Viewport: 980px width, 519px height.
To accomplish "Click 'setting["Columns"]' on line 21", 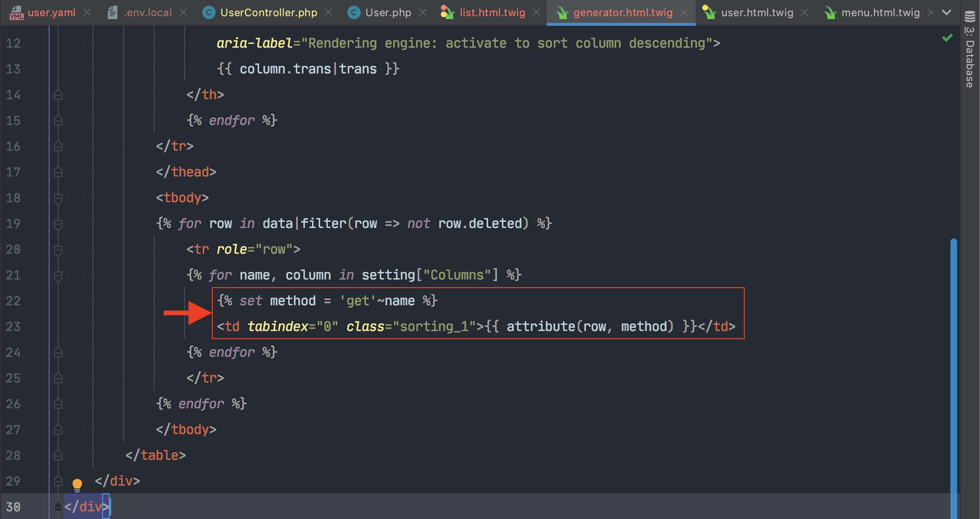I will point(430,275).
